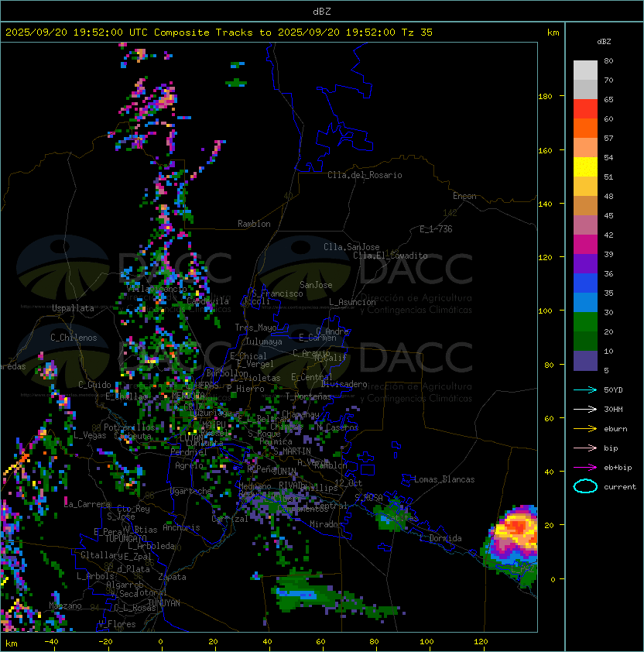The image size is (644, 652).
Task: Click the 'TUNUYAN' map label
Action: (164, 603)
